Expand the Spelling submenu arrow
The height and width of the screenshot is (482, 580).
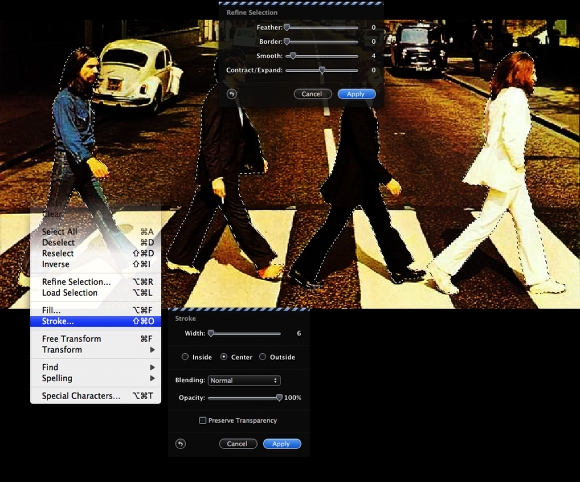point(152,378)
